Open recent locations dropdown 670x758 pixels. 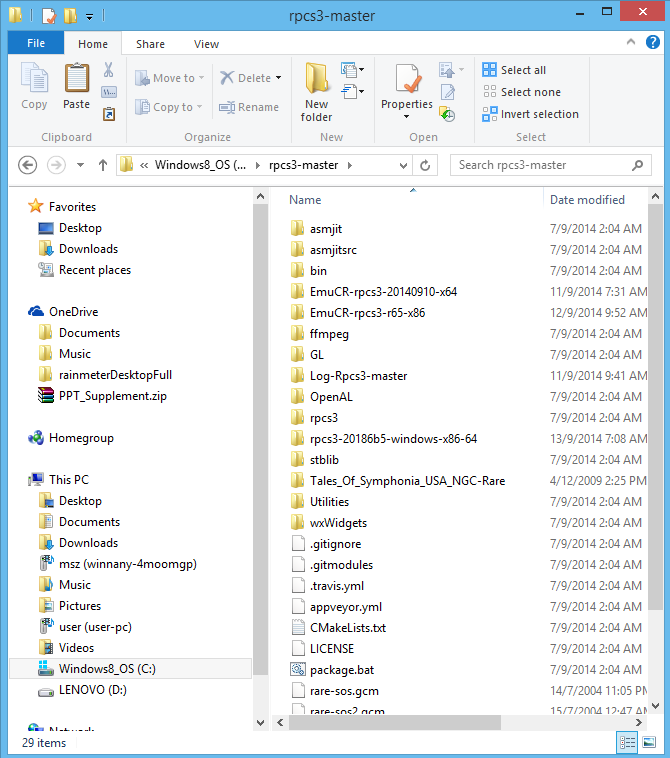(x=80, y=165)
